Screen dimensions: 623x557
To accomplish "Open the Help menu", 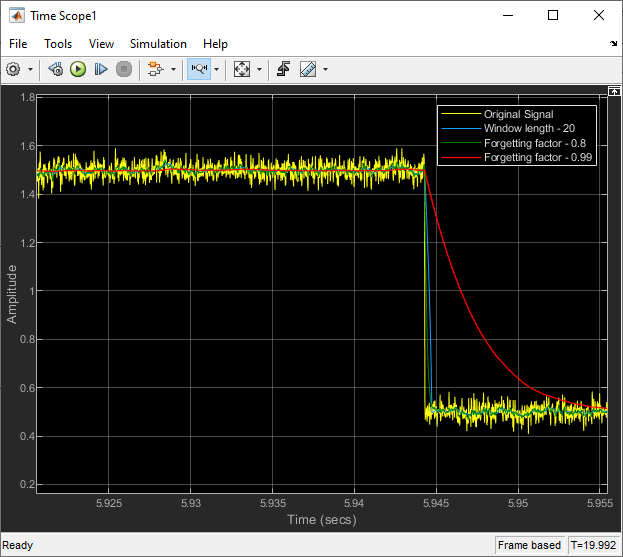I will tap(215, 44).
